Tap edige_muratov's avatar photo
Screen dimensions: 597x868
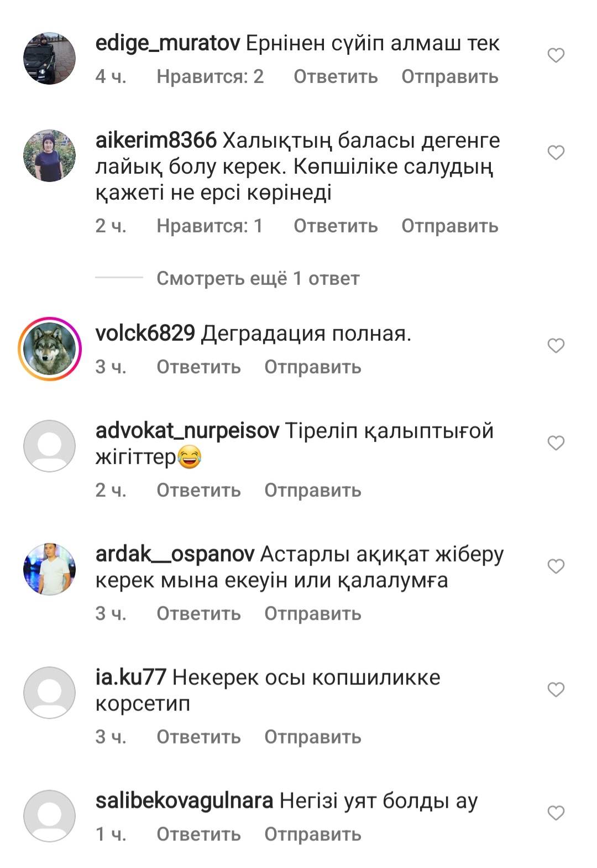(50, 58)
